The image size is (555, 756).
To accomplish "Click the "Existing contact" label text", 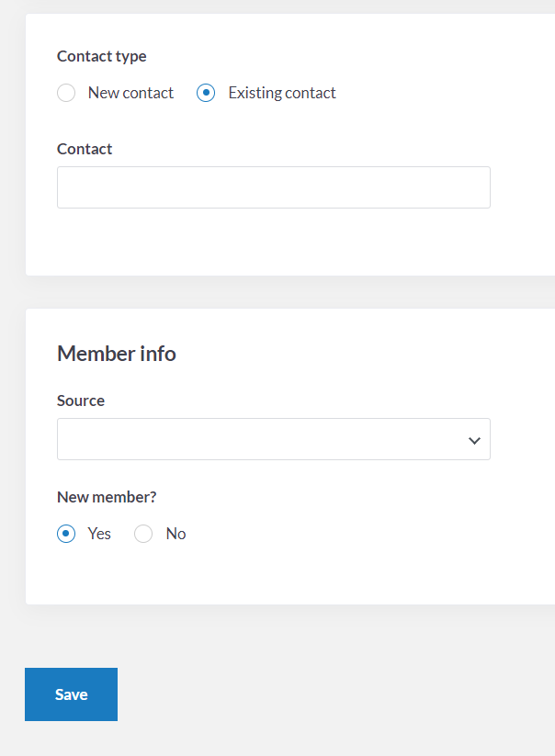I will coord(282,93).
